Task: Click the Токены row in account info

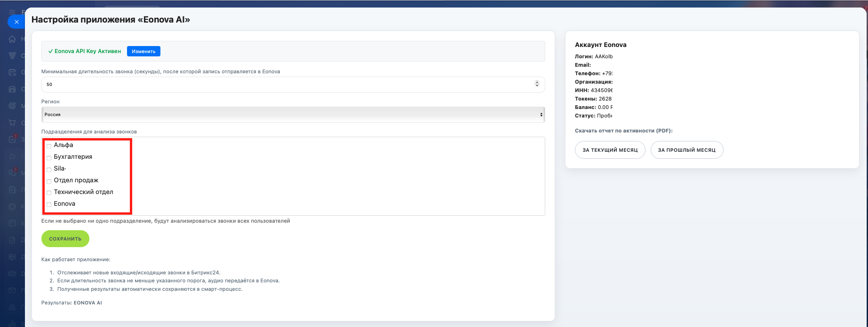Action: tap(593, 99)
